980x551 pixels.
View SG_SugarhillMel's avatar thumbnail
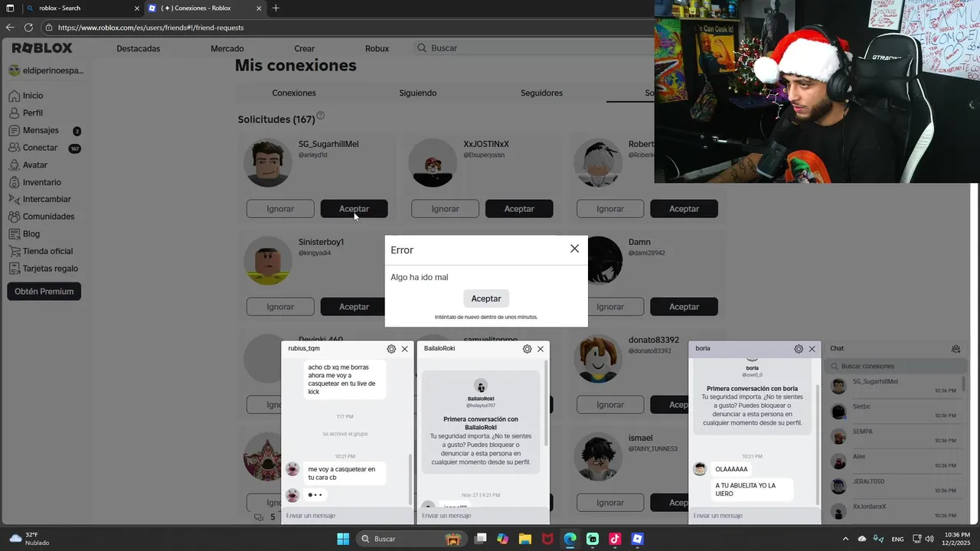point(268,163)
